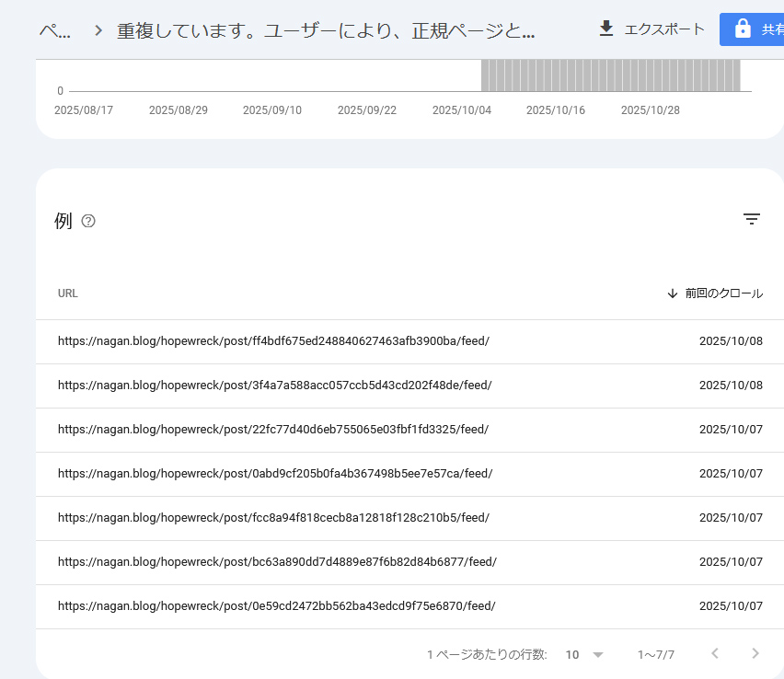Open the rows-per-page dropdown showing 10
Viewport: 784px width, 679px height.
point(571,654)
